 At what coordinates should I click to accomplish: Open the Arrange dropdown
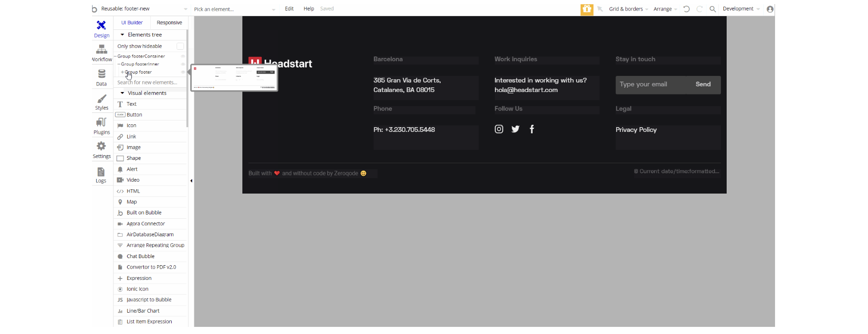click(x=665, y=9)
